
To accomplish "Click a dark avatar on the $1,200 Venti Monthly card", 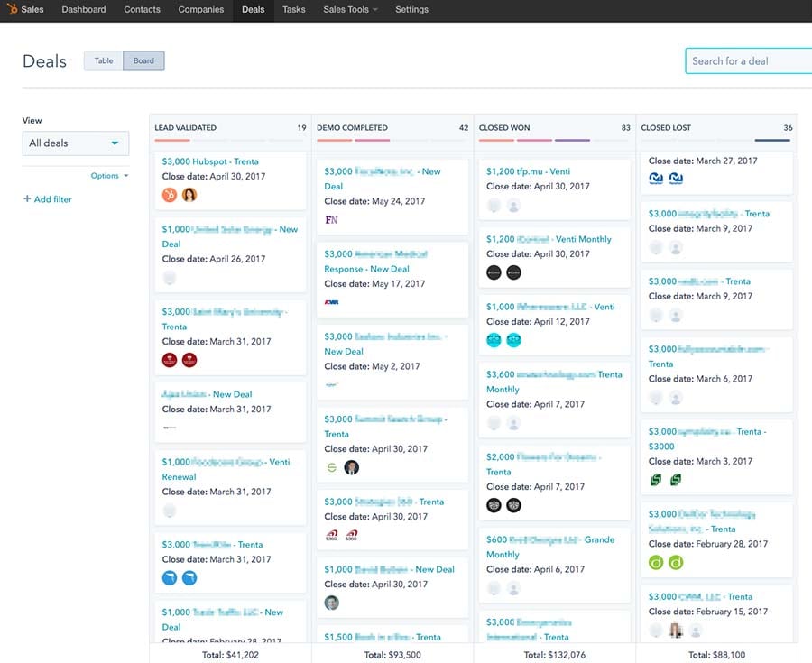I will coord(494,272).
